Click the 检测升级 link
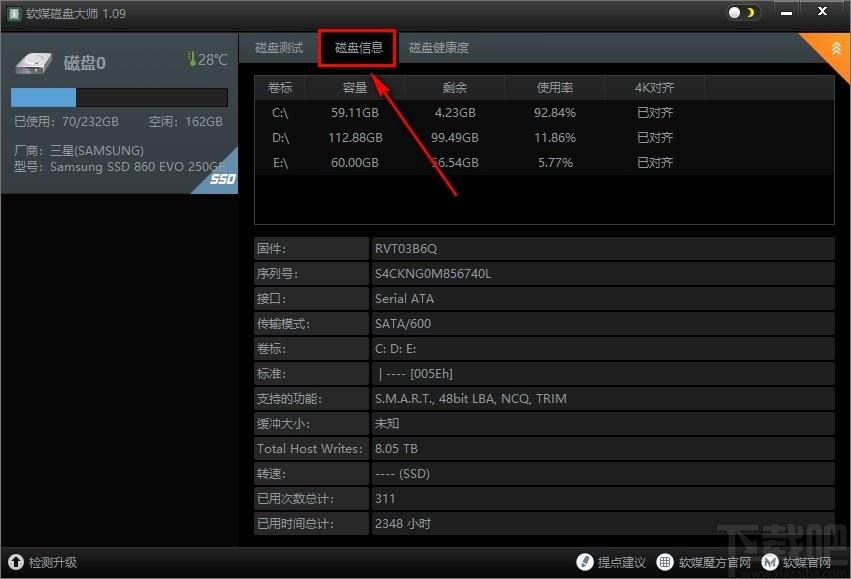The height and width of the screenshot is (579, 851). pos(53,563)
